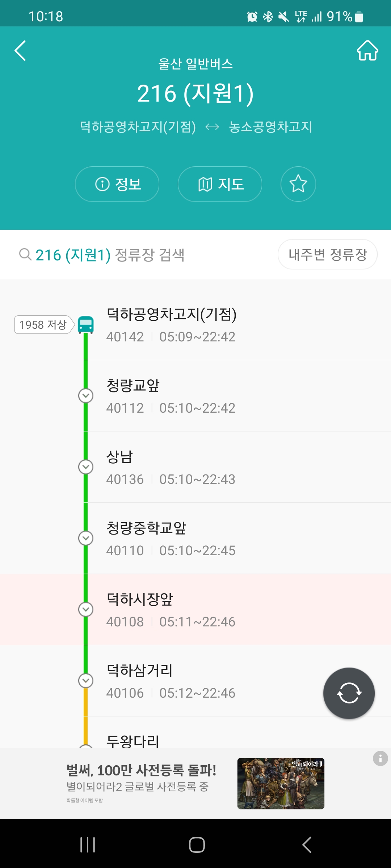The image size is (391, 868).
Task: Open 지도 map view
Action: (220, 184)
